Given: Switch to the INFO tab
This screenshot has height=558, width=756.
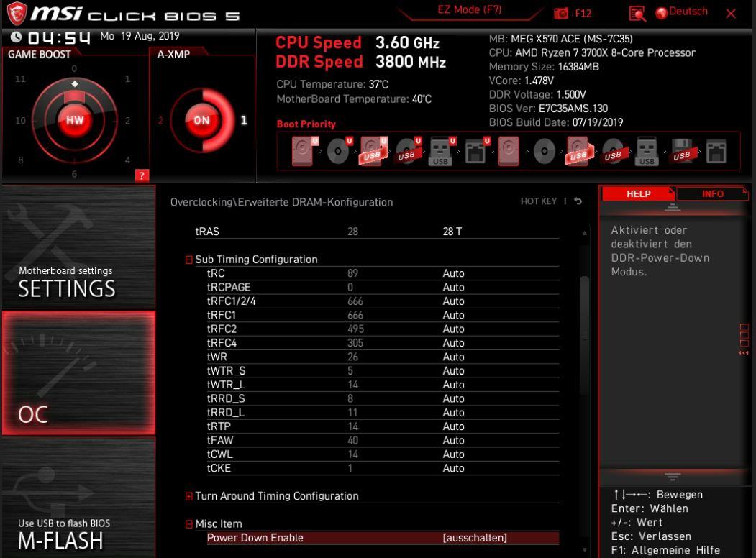Looking at the screenshot, I should [x=712, y=193].
